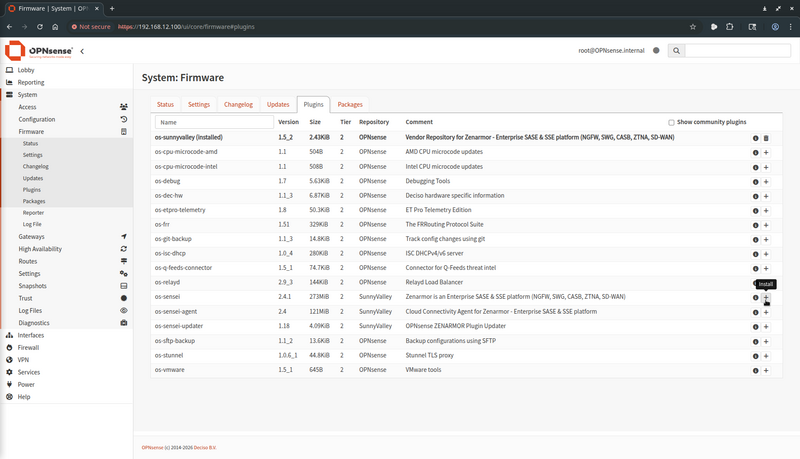Open browser extensions puzzle icon
The width and height of the screenshot is (800, 459).
click(730, 27)
